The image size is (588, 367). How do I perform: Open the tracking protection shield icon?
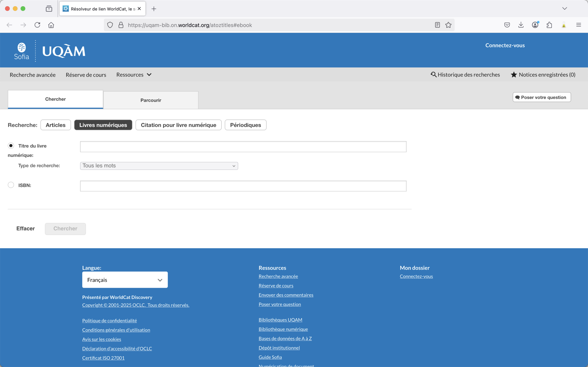(110, 25)
